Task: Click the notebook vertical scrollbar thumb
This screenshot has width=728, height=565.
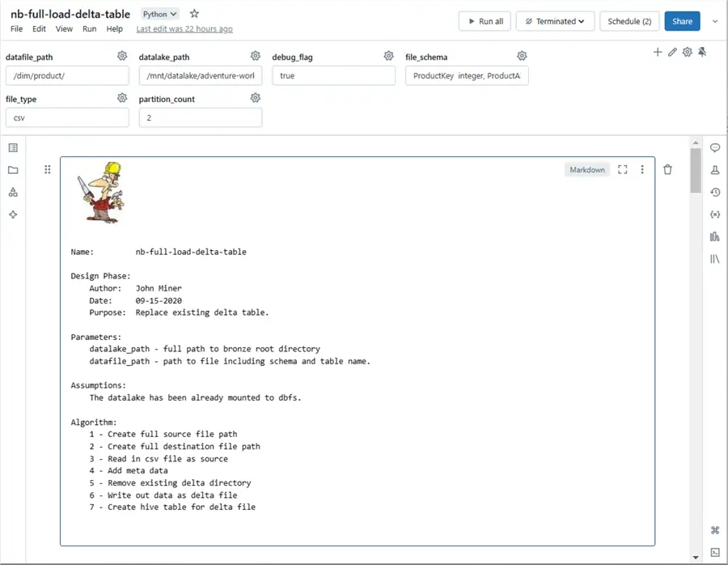Action: [695, 170]
